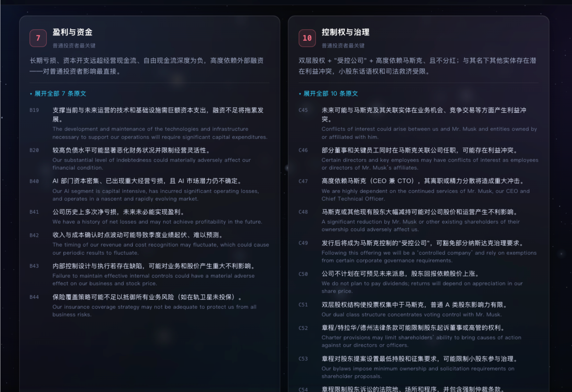This screenshot has width=572, height=392.
Task: Select the C47 risk code label
Action: 303,181
